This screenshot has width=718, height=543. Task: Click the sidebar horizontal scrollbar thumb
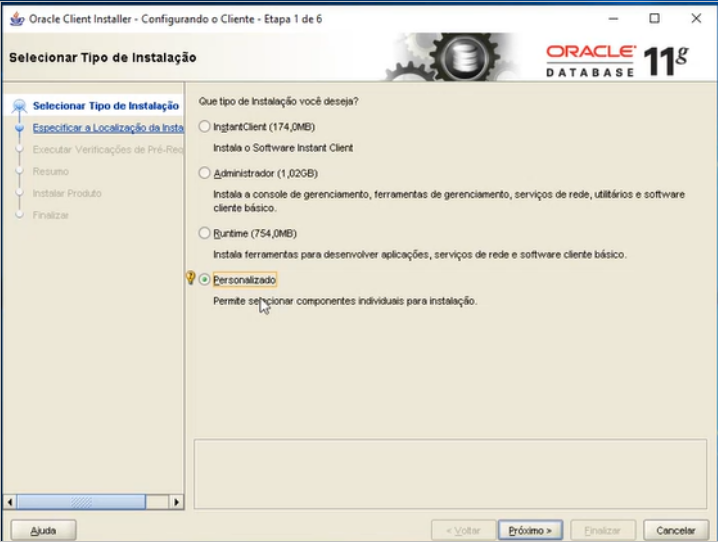(82, 502)
